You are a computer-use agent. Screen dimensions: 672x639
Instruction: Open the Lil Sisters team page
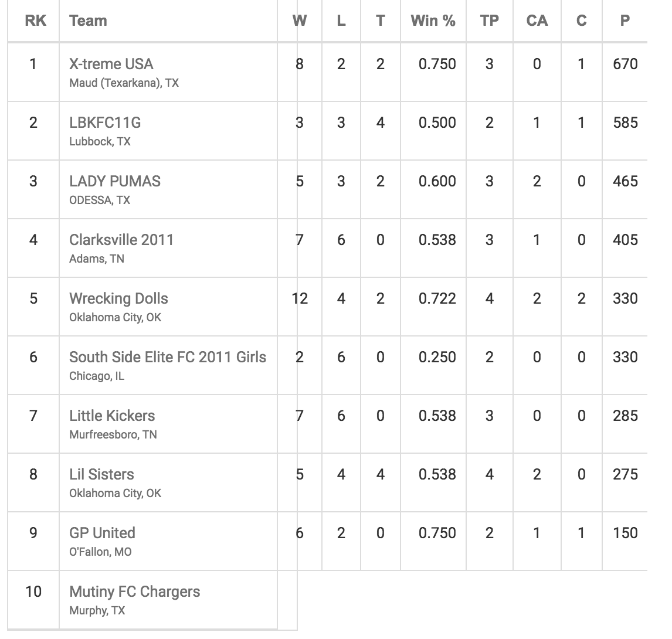coord(101,474)
